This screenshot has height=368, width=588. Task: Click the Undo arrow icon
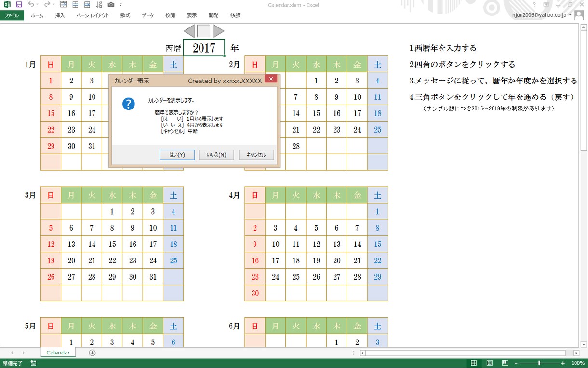click(x=31, y=4)
